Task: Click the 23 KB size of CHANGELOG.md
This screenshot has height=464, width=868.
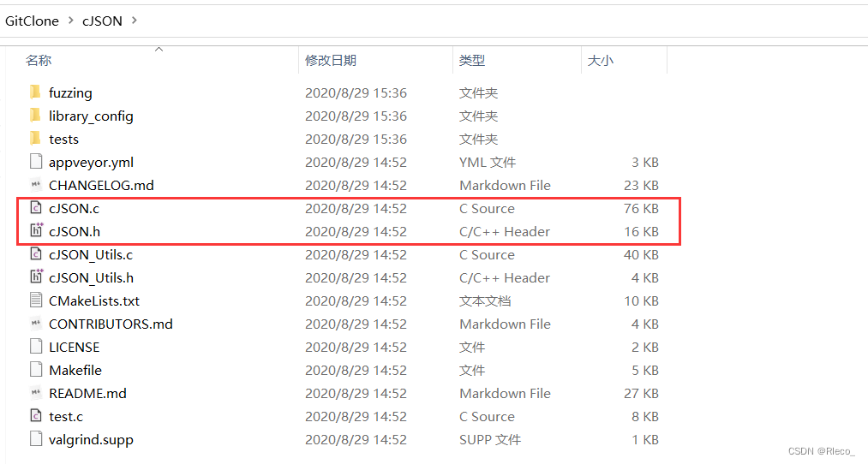Action: (x=641, y=185)
